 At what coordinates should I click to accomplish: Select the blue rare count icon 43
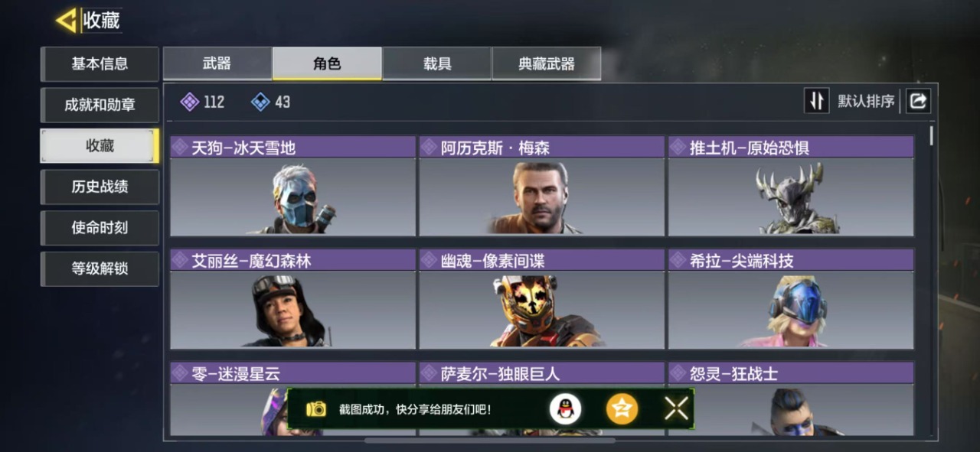260,102
